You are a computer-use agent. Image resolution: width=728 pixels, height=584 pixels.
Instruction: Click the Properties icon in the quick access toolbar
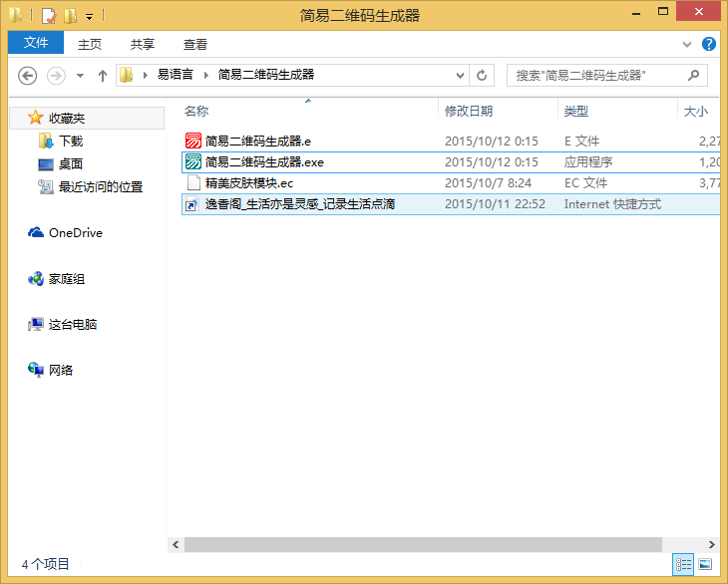click(49, 16)
